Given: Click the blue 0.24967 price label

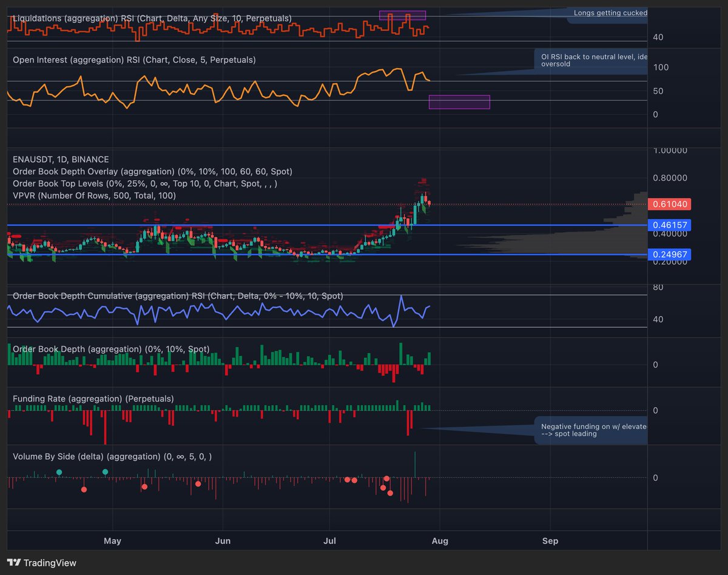Looking at the screenshot, I should pos(669,254).
